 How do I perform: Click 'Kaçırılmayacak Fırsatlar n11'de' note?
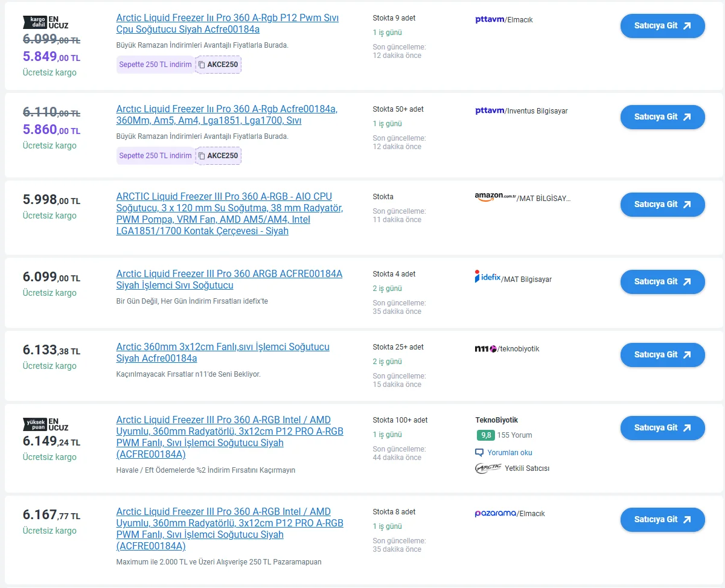pos(188,374)
